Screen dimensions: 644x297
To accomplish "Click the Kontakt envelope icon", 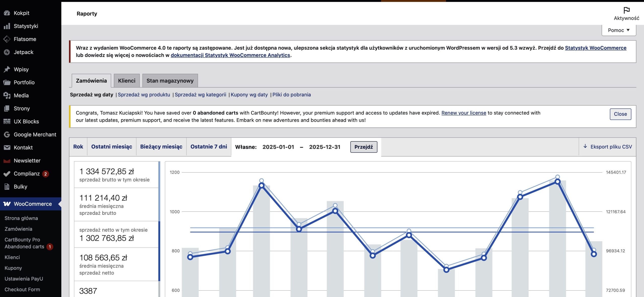I will point(7,148).
